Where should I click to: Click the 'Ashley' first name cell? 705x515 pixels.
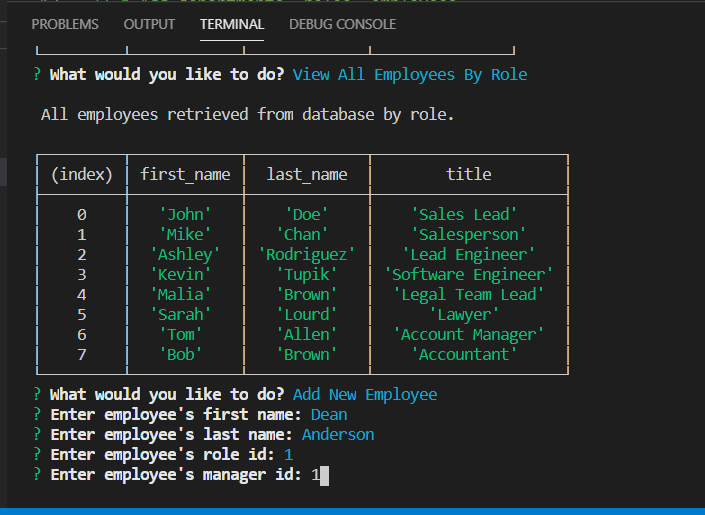[x=185, y=255]
